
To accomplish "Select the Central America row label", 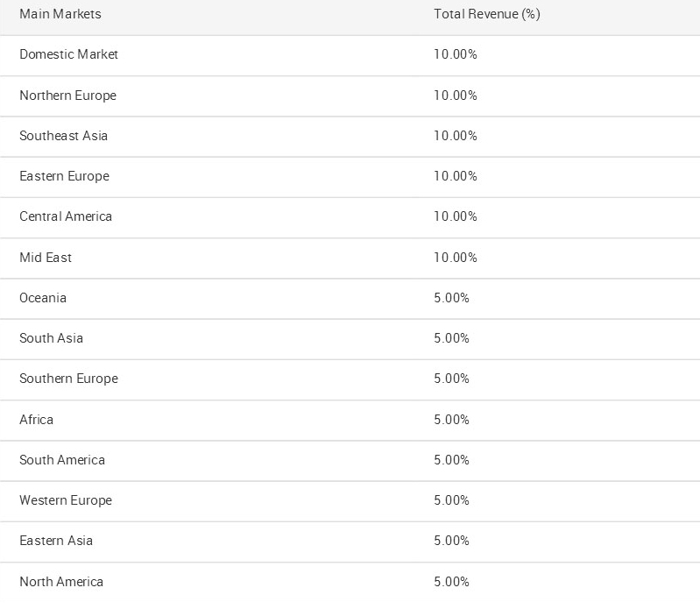I will click(66, 216).
